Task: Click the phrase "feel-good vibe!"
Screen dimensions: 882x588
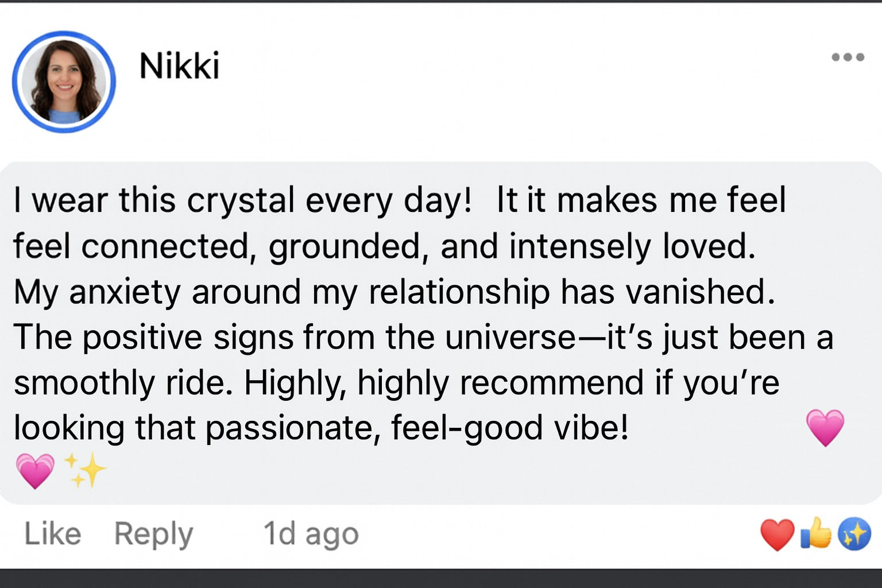Action: pyautogui.click(x=510, y=428)
